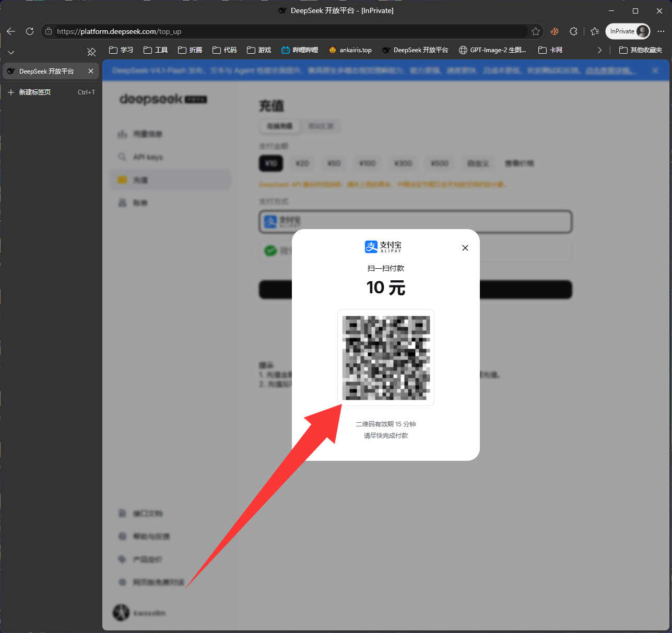Open the 哔哩哔哩 bookmark

tap(300, 50)
